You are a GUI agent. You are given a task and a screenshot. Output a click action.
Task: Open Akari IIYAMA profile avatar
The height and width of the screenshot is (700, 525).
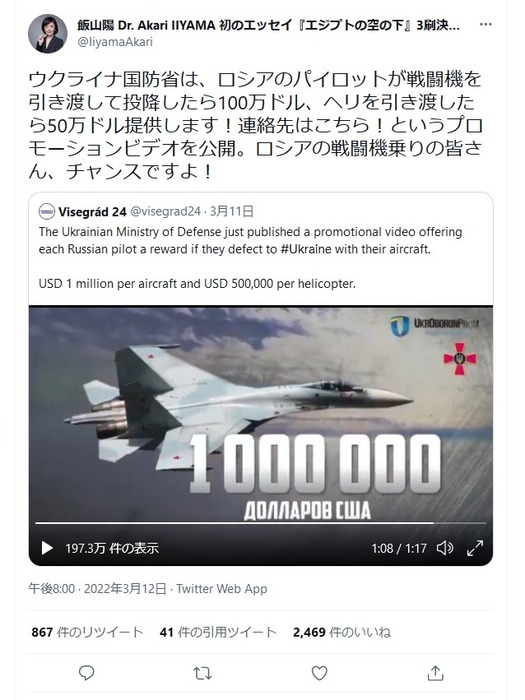(47, 33)
